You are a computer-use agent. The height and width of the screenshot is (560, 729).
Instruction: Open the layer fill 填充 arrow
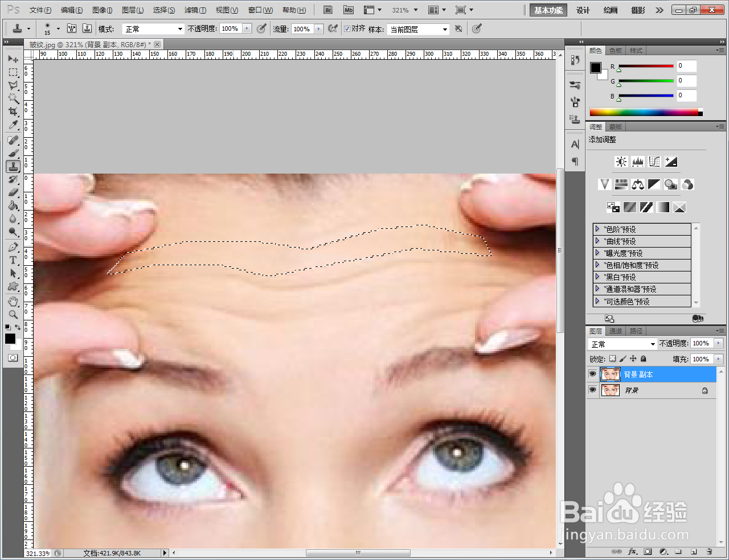718,359
